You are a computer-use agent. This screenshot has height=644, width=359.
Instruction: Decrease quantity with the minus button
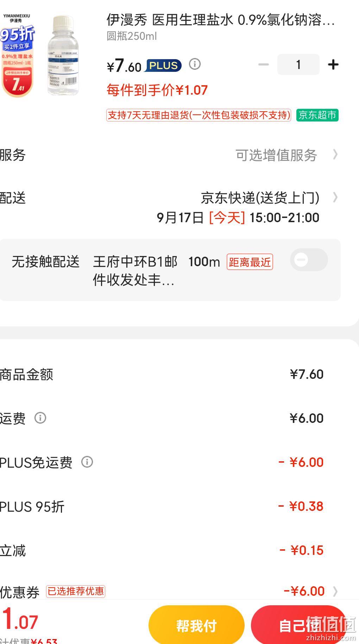[263, 64]
